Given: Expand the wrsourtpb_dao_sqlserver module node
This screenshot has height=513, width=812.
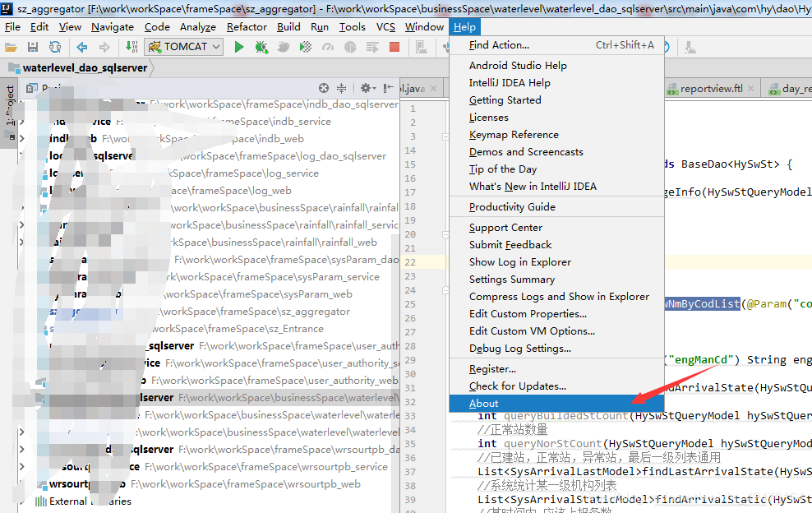Looking at the screenshot, I should 21,449.
